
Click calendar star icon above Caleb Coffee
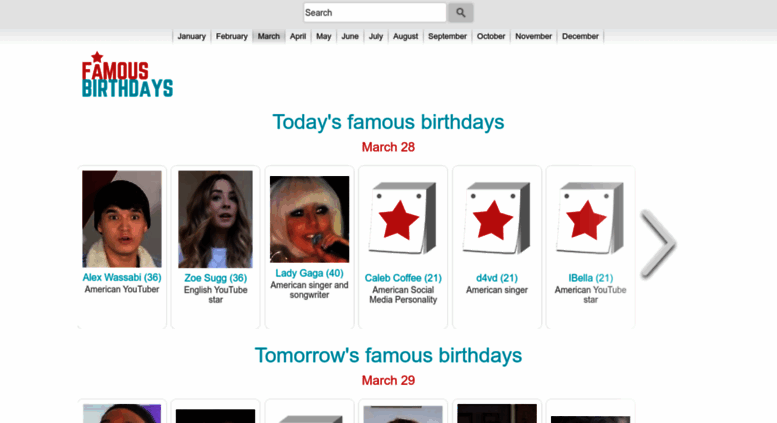403,218
